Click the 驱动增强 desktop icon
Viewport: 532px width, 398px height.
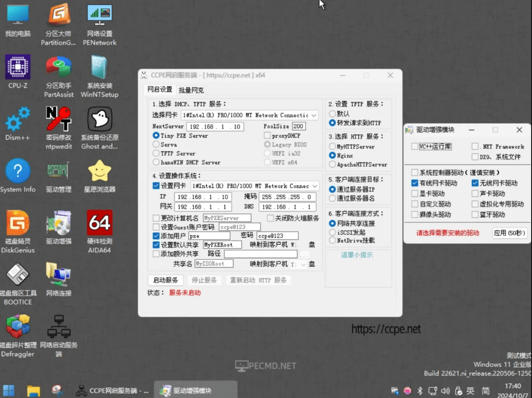(59, 227)
